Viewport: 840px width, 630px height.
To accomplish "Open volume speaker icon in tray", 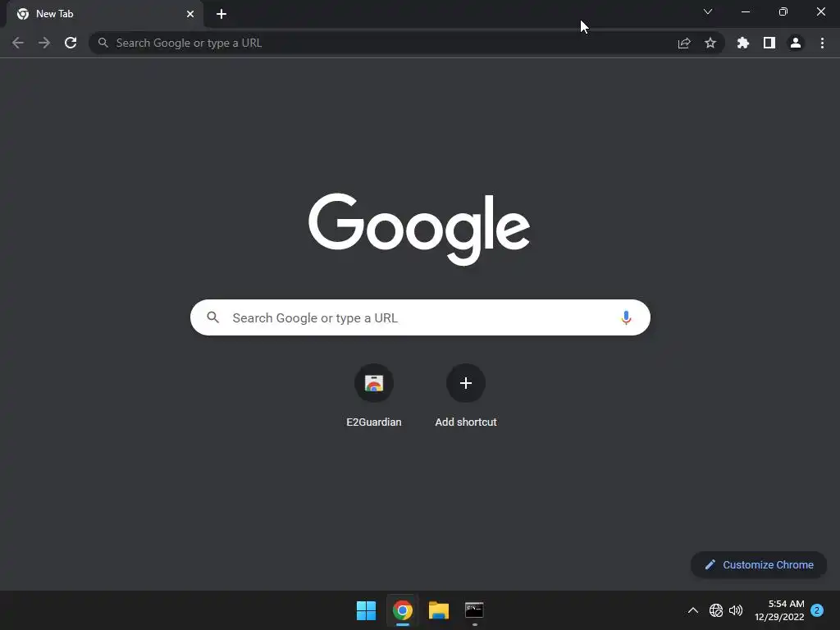I will [736, 610].
